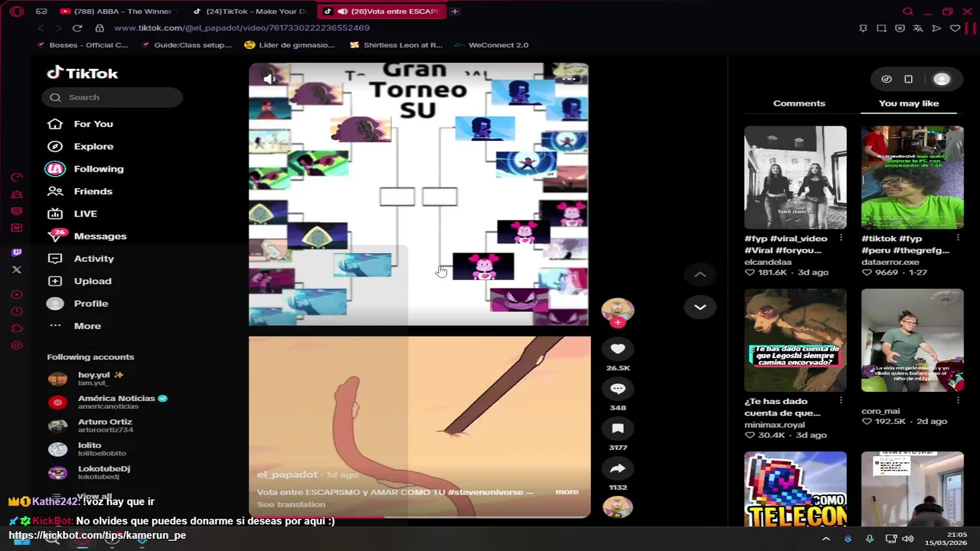Open the video's three-dot options
Screen dimensions: 980x551
click(x=569, y=79)
